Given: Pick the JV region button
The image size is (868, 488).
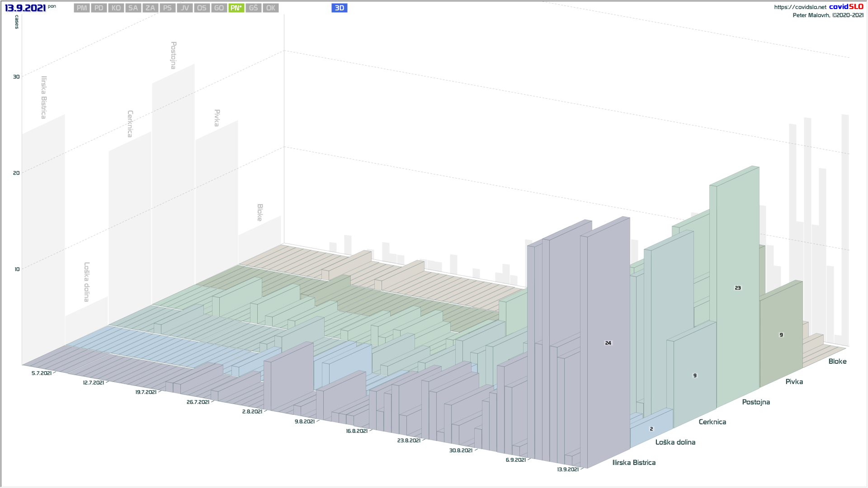Looking at the screenshot, I should (x=184, y=8).
